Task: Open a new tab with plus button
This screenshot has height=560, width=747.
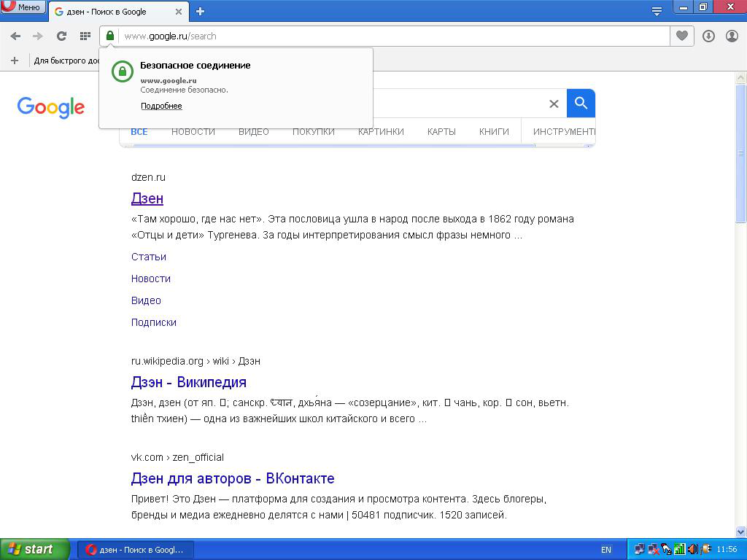Action: point(200,12)
